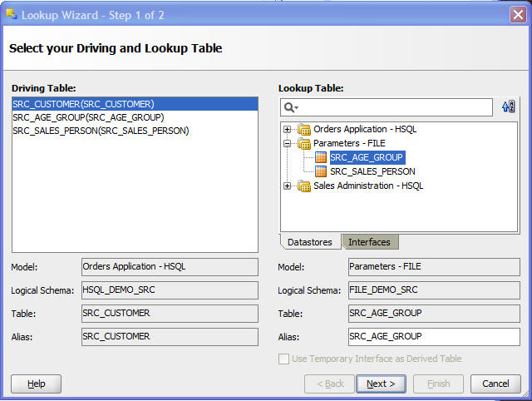This screenshot has height=401, width=532.
Task: Expand the Sales Administration - HSQL node
Action: [x=288, y=186]
